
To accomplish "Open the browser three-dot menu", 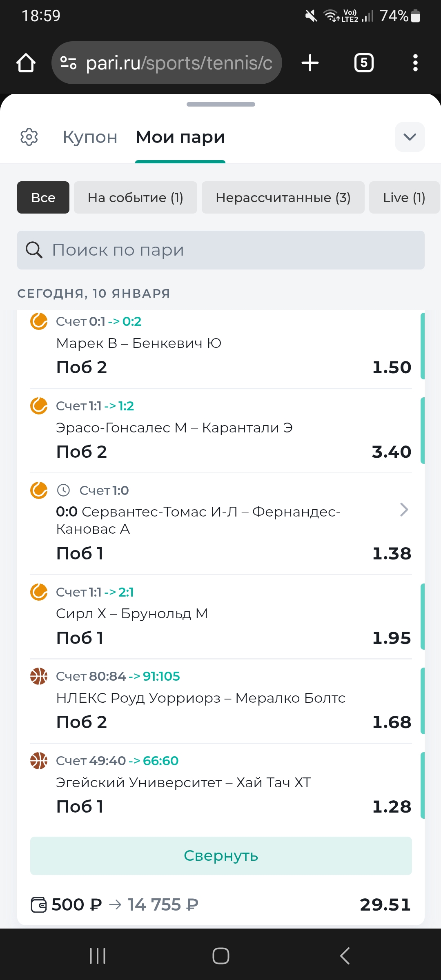I will [x=415, y=63].
